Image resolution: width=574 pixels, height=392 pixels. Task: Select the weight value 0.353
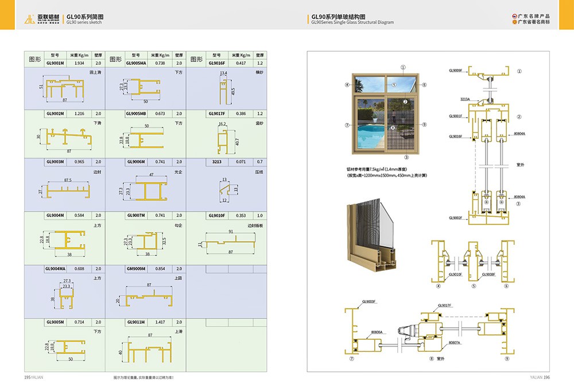click(241, 215)
